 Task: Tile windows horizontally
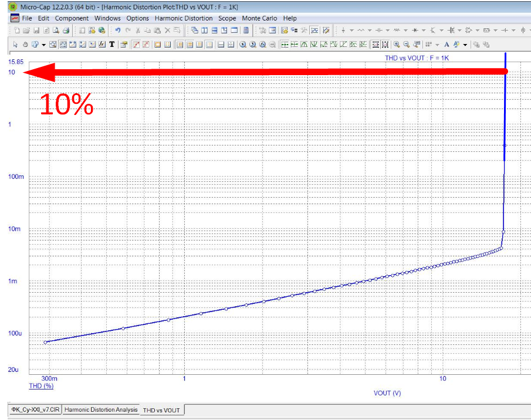[x=214, y=31]
